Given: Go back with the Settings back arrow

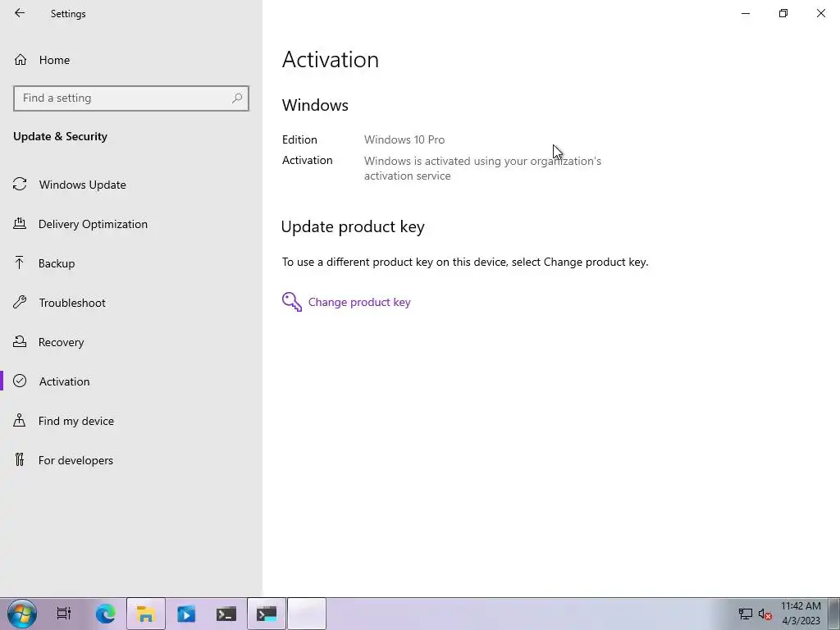Looking at the screenshot, I should point(20,13).
